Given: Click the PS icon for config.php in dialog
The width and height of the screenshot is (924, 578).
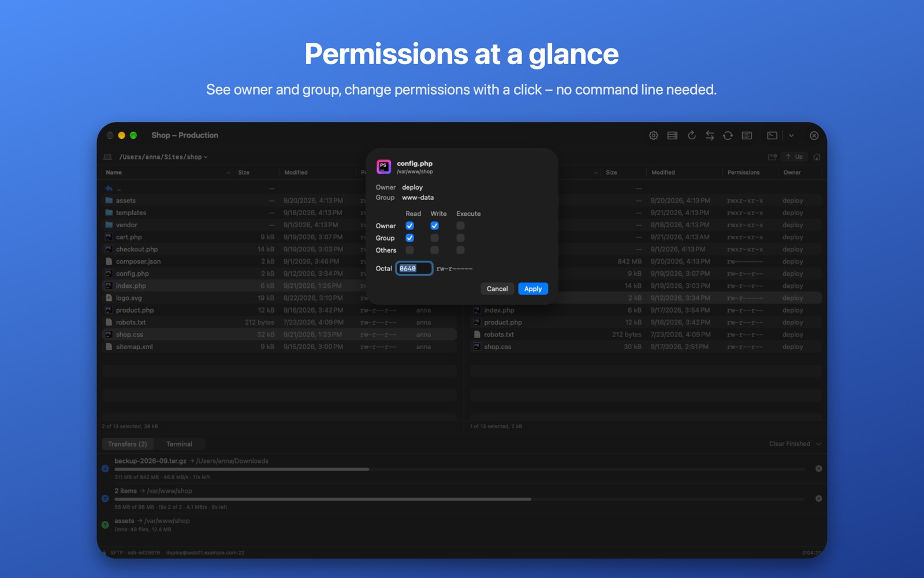Looking at the screenshot, I should (383, 167).
